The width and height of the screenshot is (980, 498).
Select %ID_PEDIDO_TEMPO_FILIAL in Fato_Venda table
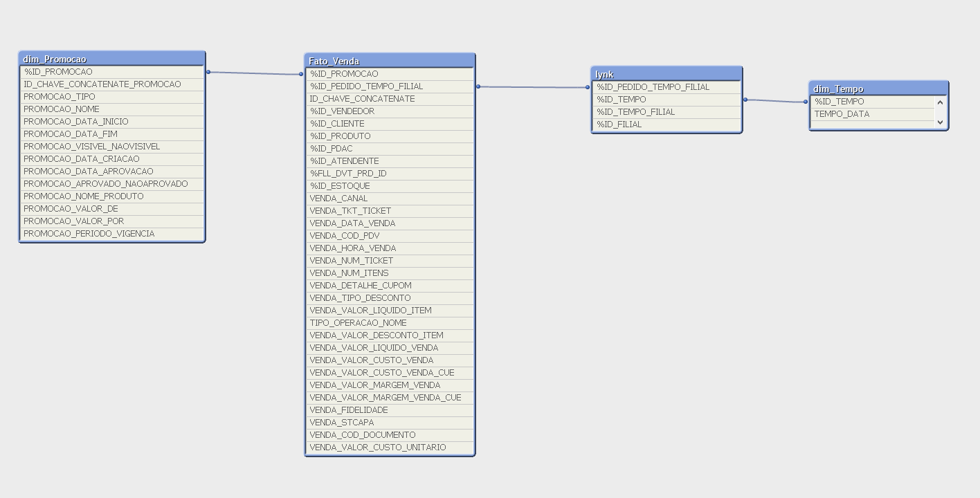390,86
